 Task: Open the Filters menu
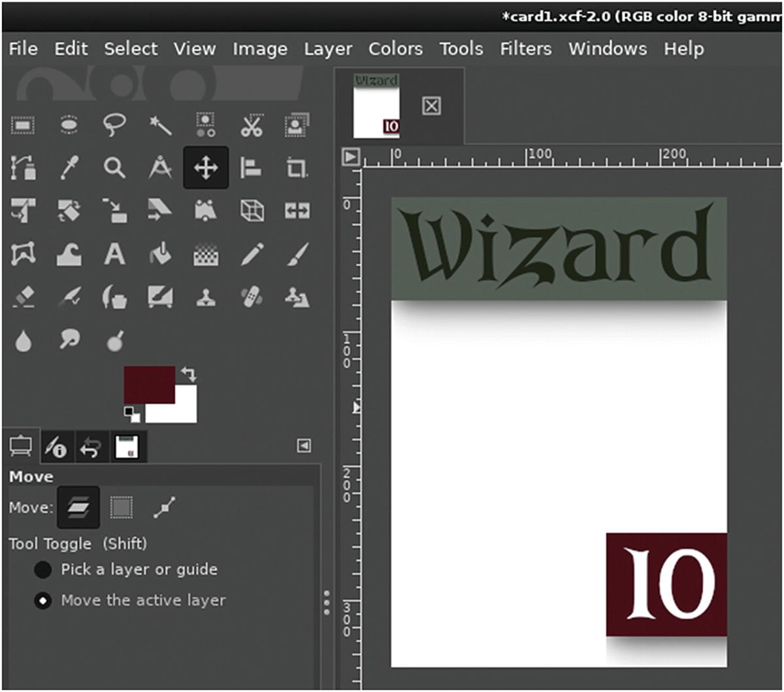click(x=527, y=49)
